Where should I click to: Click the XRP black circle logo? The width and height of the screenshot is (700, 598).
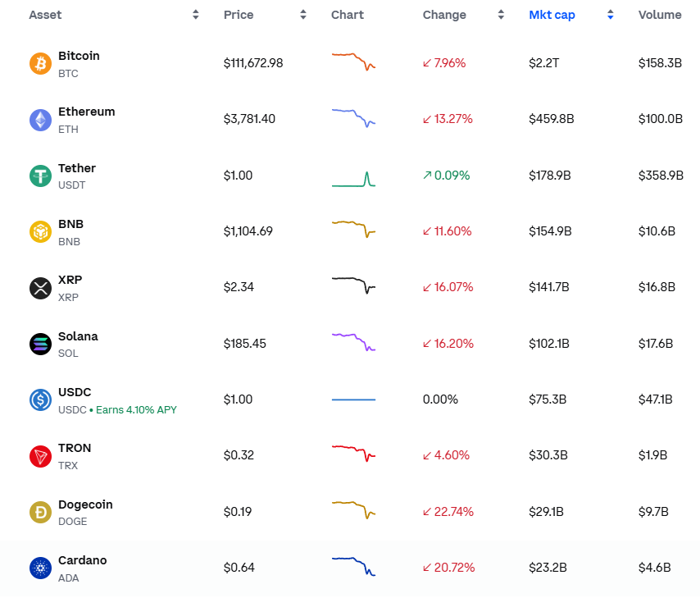tap(39, 287)
